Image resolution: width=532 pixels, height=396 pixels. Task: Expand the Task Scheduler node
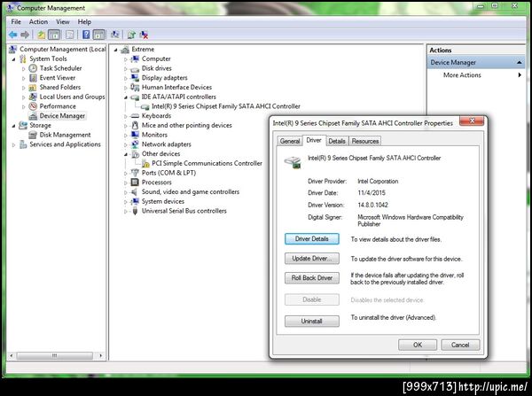click(x=23, y=69)
